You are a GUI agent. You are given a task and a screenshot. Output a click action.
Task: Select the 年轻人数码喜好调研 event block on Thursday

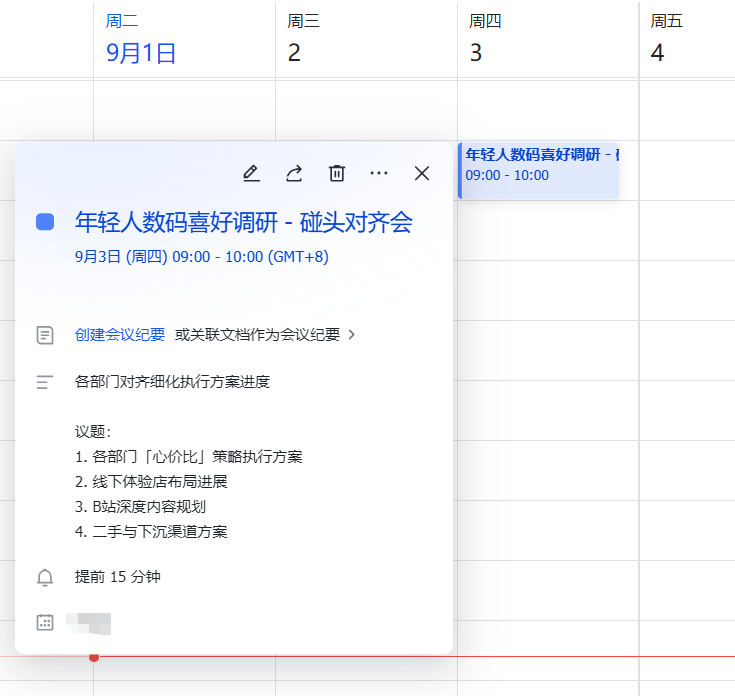(x=539, y=171)
